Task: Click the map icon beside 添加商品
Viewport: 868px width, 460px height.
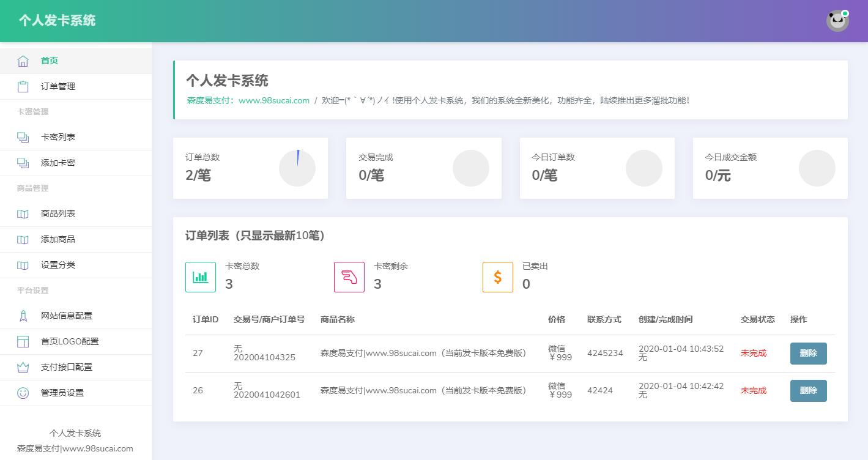Action: (x=23, y=239)
